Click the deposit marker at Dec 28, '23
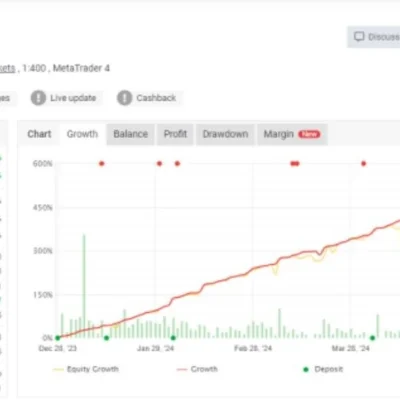The image size is (400, 400). [58, 338]
